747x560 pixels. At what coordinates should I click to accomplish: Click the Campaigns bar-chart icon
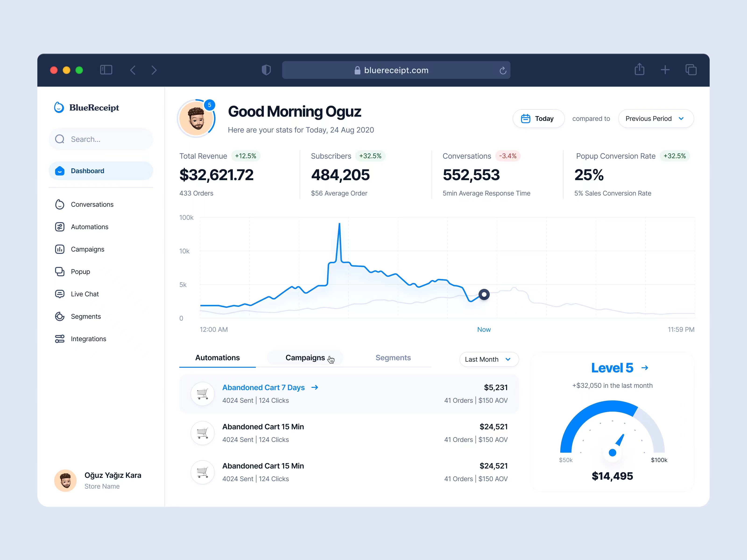tap(60, 249)
